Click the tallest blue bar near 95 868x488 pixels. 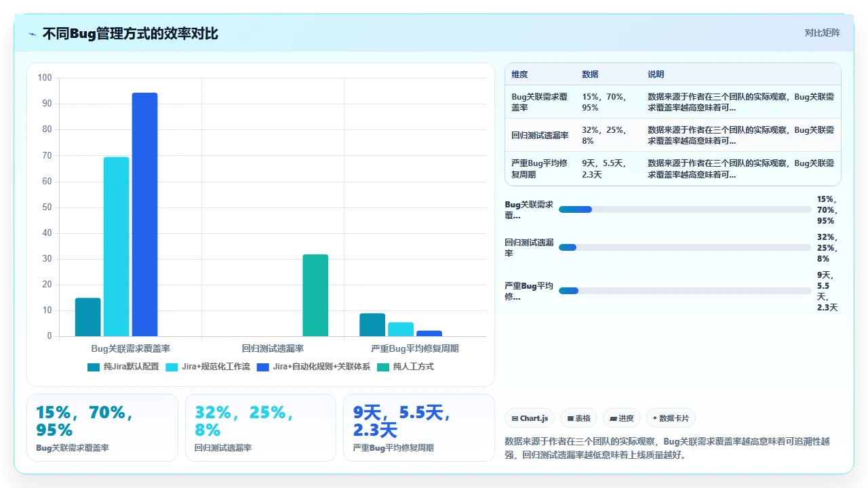(x=144, y=214)
